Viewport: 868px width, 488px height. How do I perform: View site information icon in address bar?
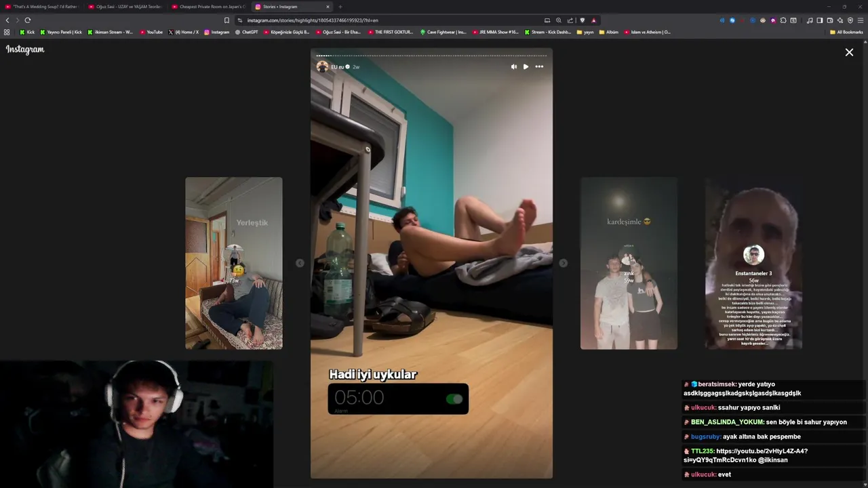(240, 20)
